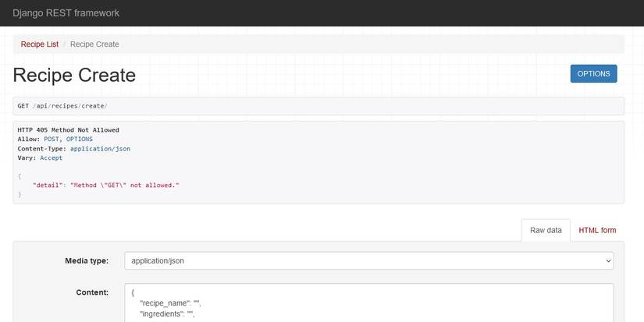Click the HTTP 405 Method Not Allowed status
This screenshot has width=644, height=322.
tap(68, 129)
